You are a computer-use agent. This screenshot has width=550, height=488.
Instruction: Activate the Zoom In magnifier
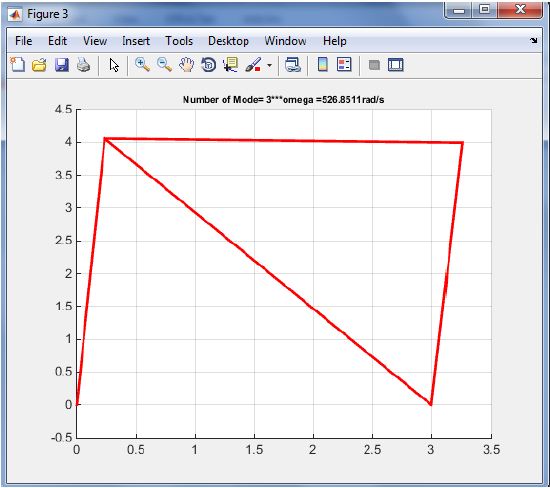coord(142,65)
